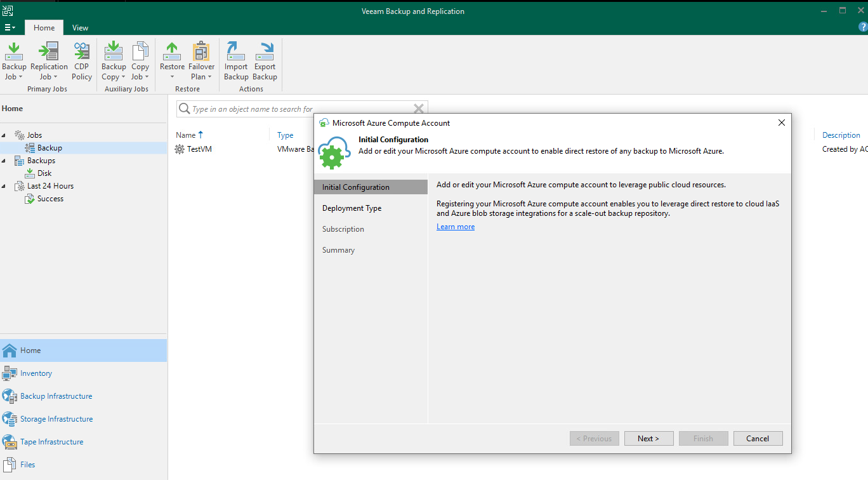Select the Success tree item
The image size is (868, 480).
[50, 199]
